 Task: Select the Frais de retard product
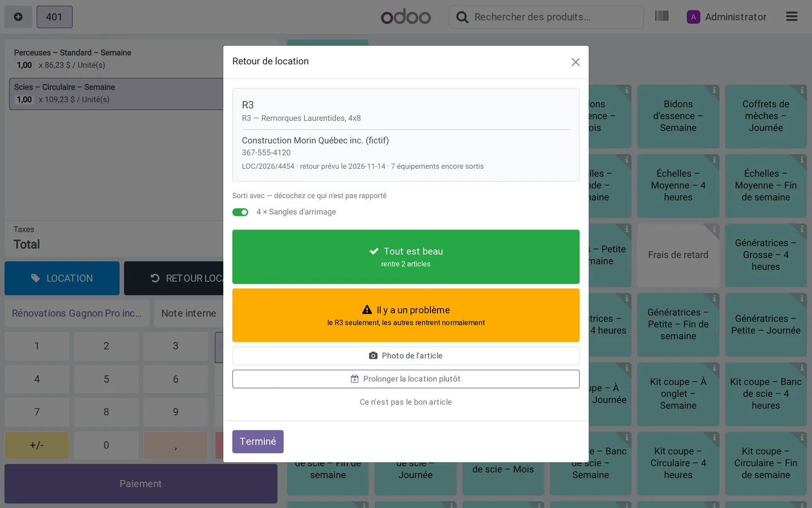click(x=678, y=255)
